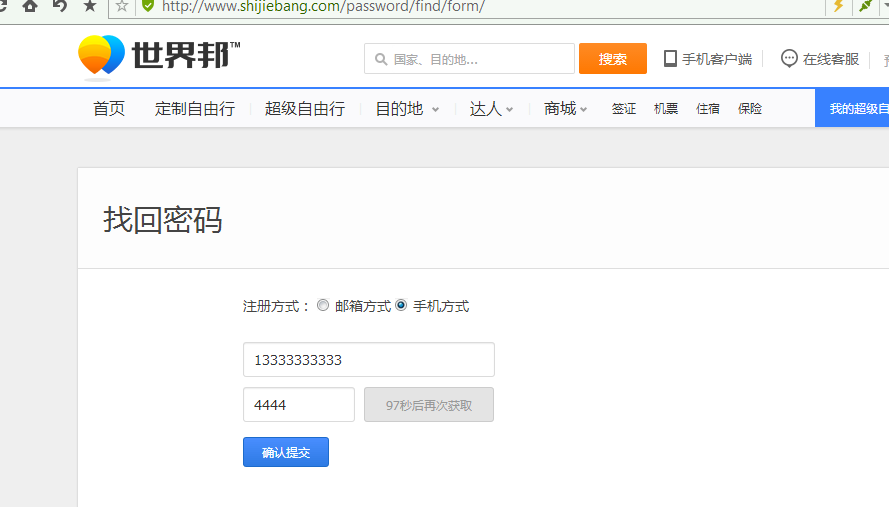889x507 pixels.
Task: Click the filled star favorites icon
Action: pos(90,6)
